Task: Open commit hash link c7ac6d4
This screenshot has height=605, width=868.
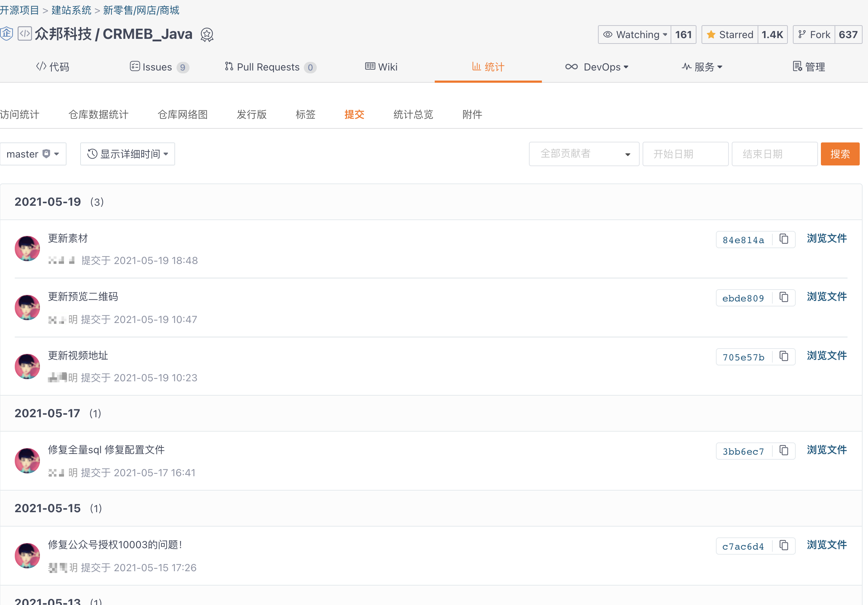Action: 743,546
